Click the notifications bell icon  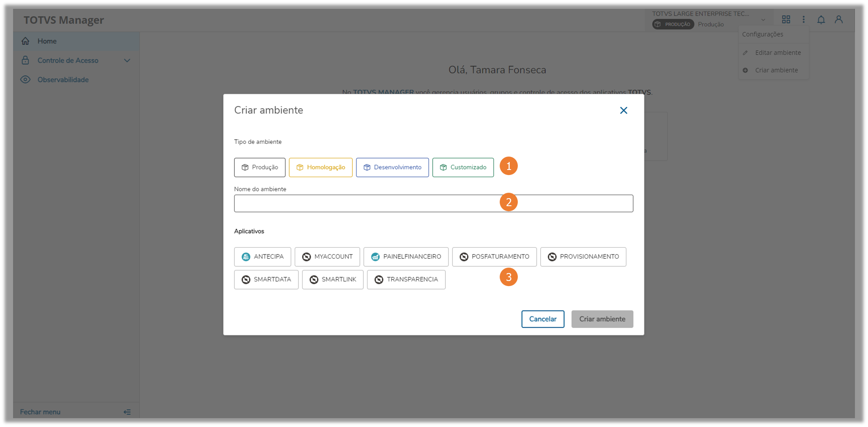(821, 20)
